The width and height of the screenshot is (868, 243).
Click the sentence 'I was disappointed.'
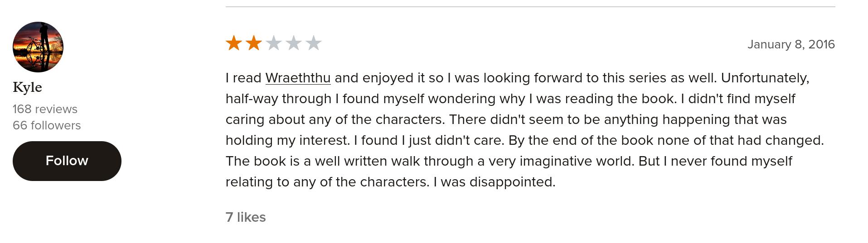point(494,182)
